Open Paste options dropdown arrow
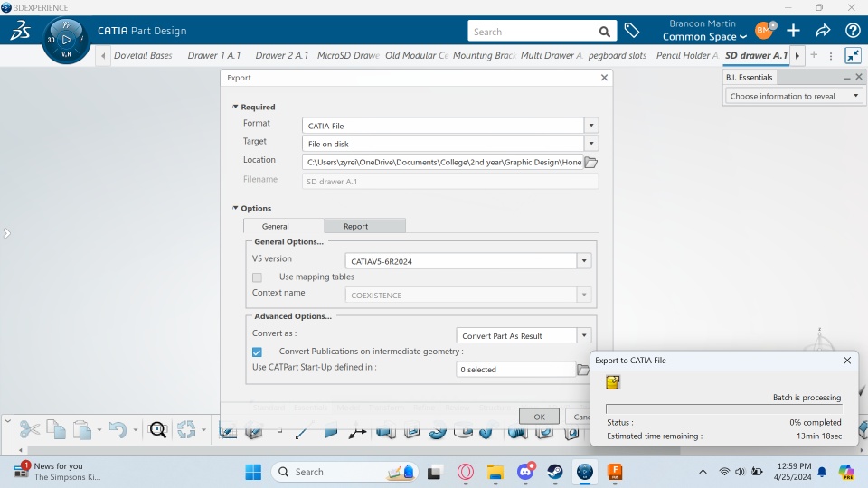This screenshot has width=868, height=488. coord(99,430)
